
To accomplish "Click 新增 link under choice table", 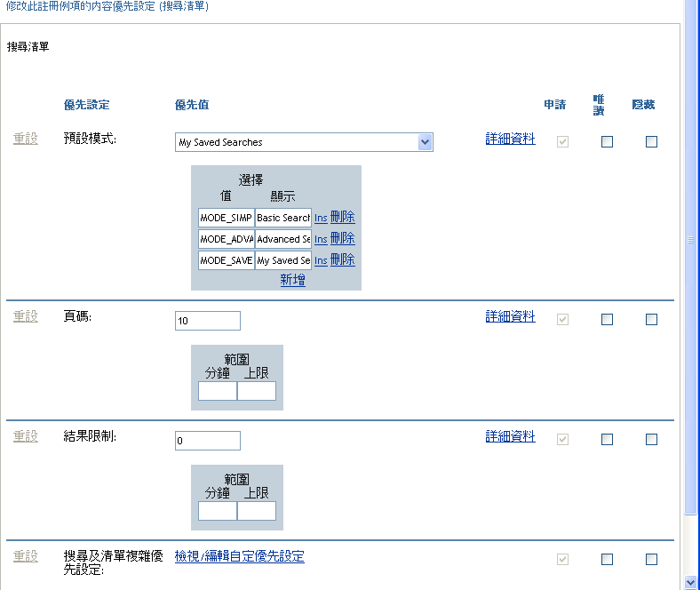I will coord(293,280).
